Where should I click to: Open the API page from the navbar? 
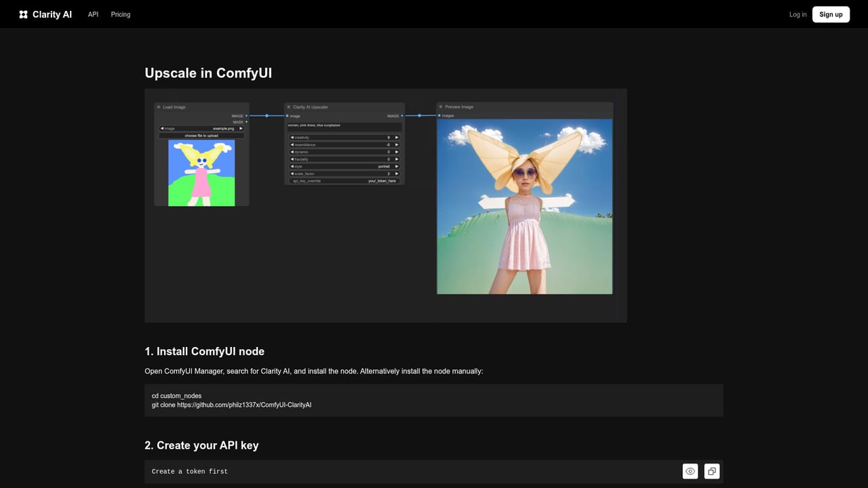point(93,14)
